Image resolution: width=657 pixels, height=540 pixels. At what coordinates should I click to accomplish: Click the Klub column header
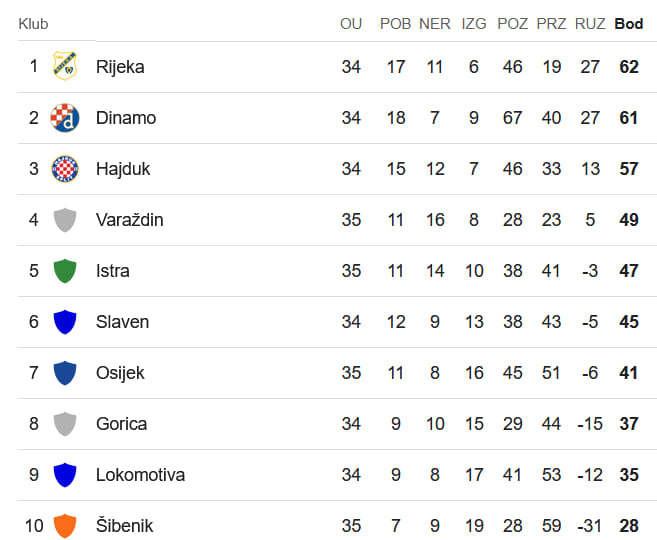(x=33, y=24)
